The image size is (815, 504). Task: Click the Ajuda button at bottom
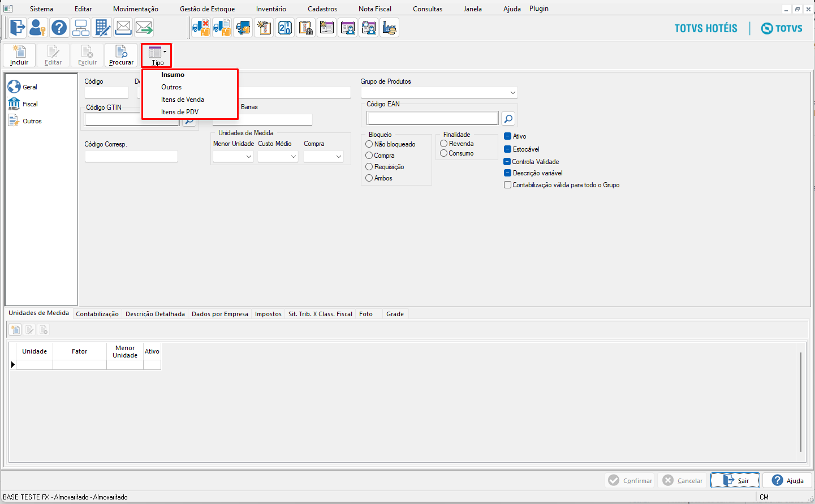pyautogui.click(x=787, y=480)
